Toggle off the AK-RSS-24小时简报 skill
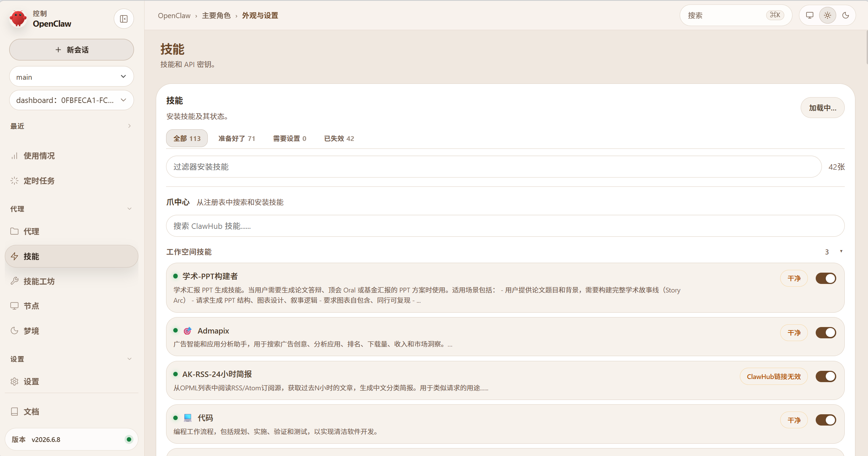 coord(826,377)
